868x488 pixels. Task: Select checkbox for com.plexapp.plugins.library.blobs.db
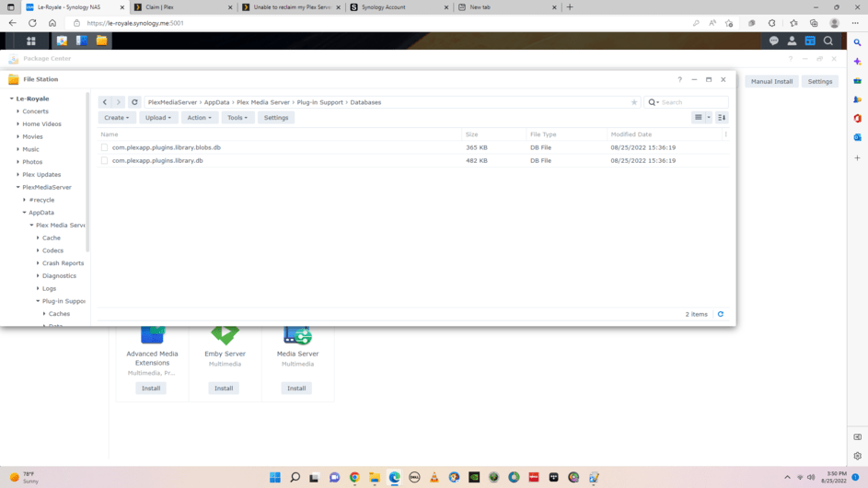point(105,147)
